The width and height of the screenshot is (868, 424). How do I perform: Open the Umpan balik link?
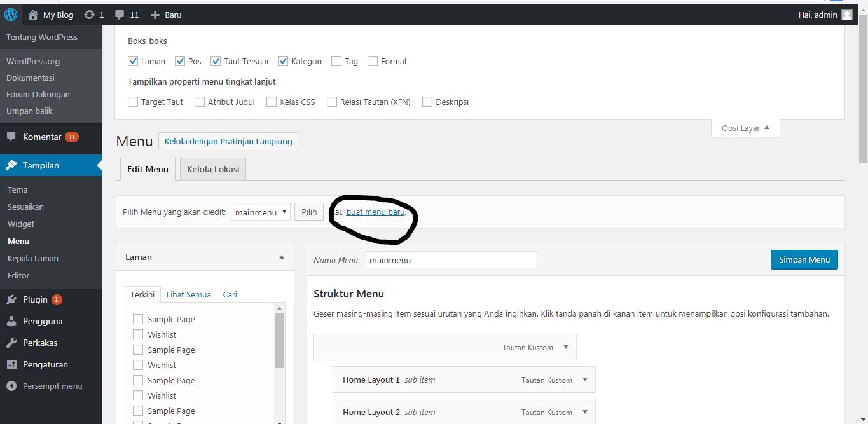[x=29, y=111]
